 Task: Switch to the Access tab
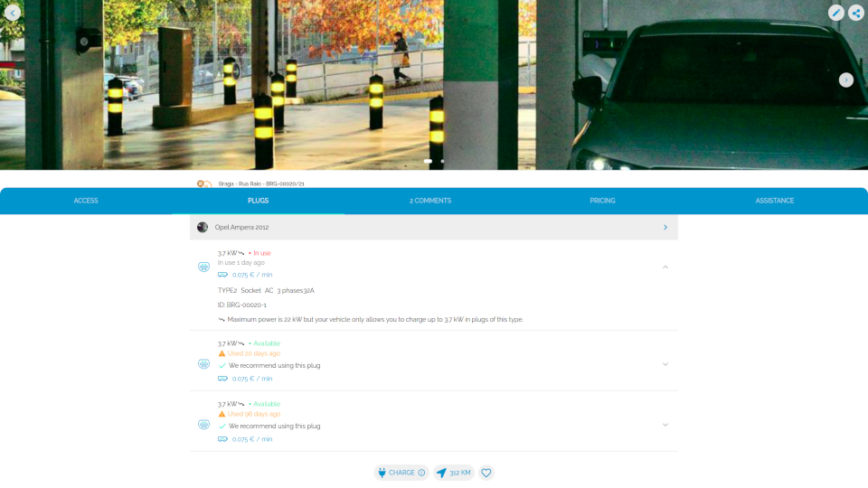point(86,201)
